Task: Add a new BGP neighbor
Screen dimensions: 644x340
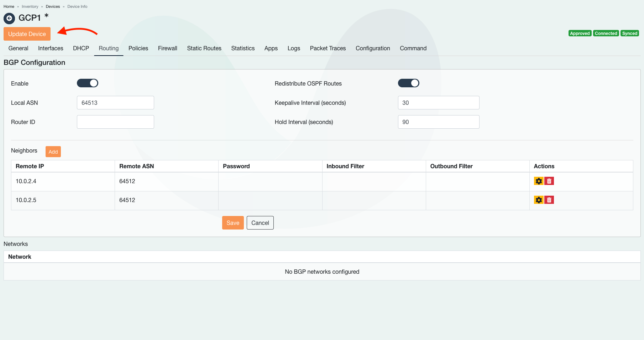Action: point(53,152)
